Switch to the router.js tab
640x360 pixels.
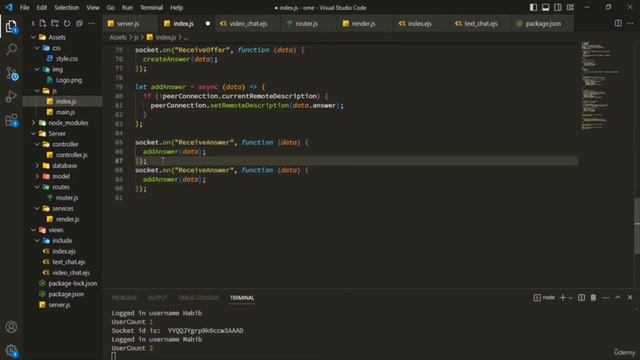point(306,24)
